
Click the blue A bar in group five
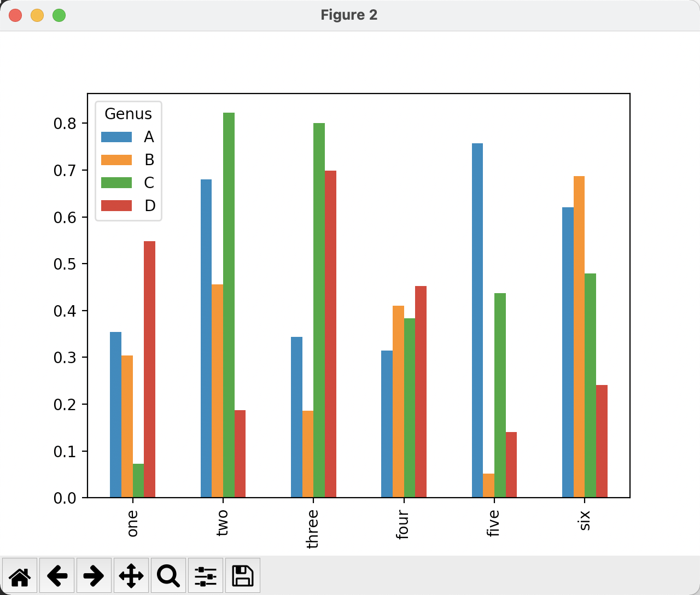tap(477, 320)
